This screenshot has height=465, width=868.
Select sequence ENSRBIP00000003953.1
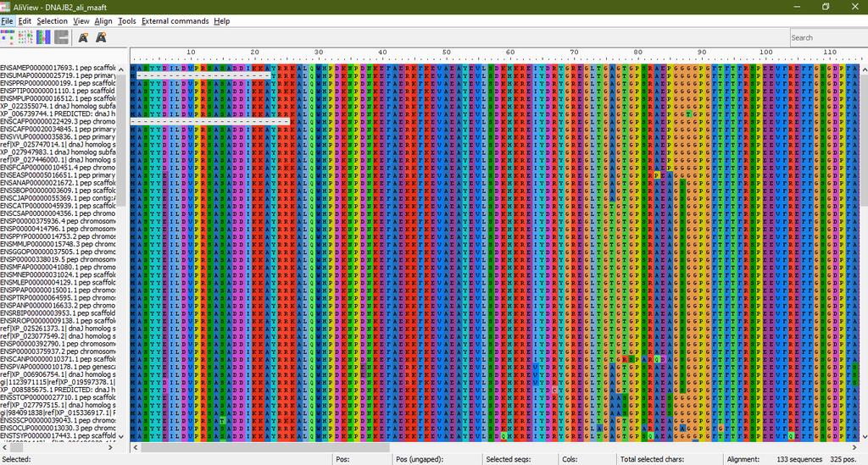coord(58,313)
